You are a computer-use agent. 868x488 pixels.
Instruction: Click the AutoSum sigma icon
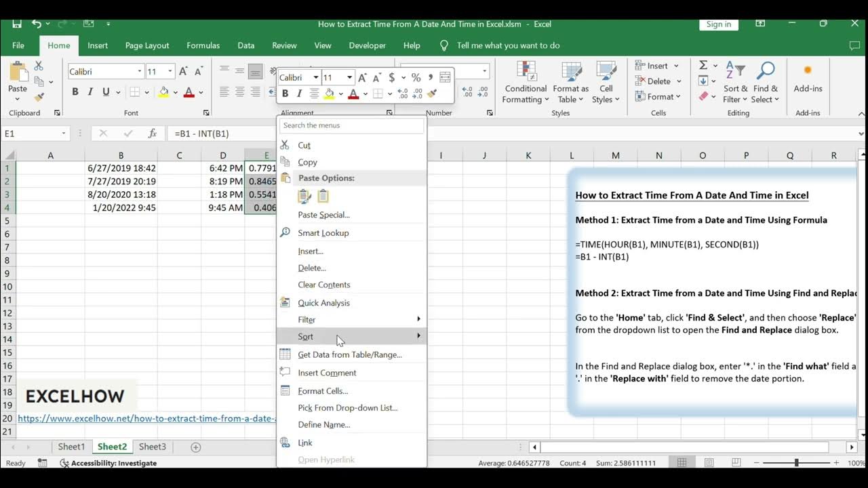click(703, 65)
